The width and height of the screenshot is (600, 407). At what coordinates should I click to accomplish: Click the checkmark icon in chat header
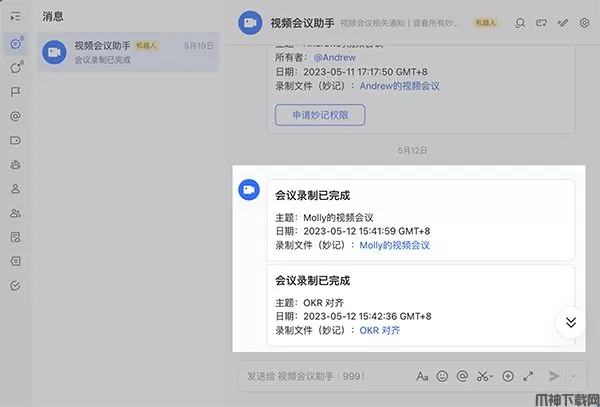click(x=562, y=23)
